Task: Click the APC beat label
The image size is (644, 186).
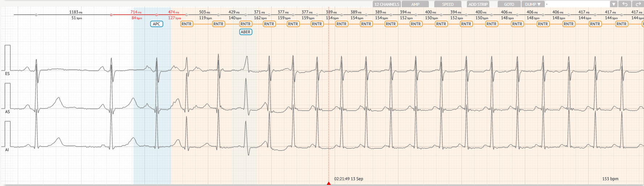Action: [156, 24]
